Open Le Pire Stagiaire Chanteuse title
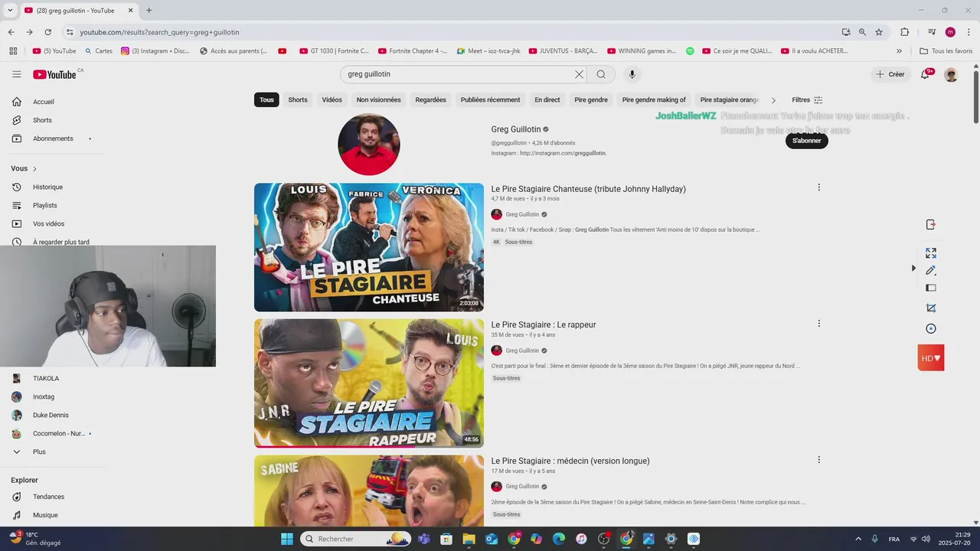Screen dimensions: 980x551 589,189
